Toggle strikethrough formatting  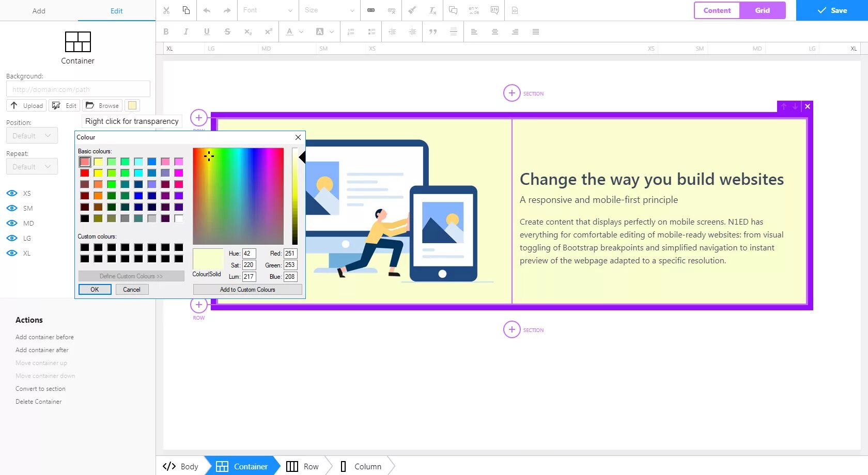tap(227, 31)
